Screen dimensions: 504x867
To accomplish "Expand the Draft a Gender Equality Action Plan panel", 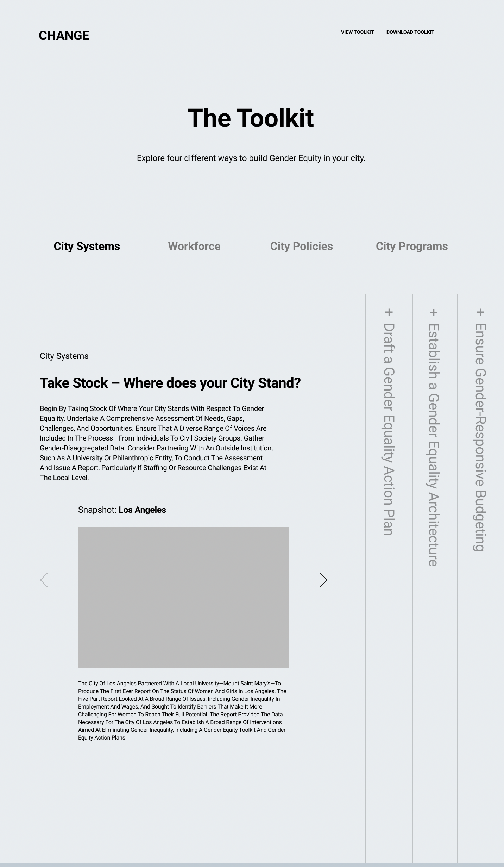I will pyautogui.click(x=389, y=429).
